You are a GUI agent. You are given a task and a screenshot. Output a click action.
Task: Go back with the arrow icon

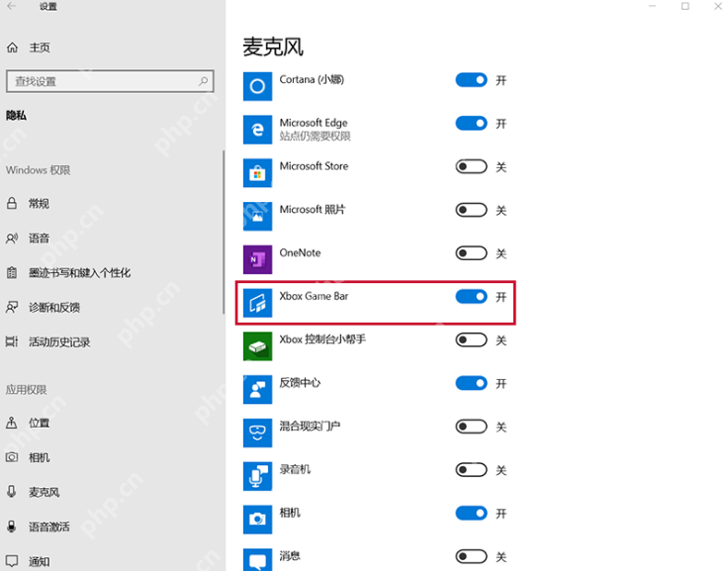12,6
